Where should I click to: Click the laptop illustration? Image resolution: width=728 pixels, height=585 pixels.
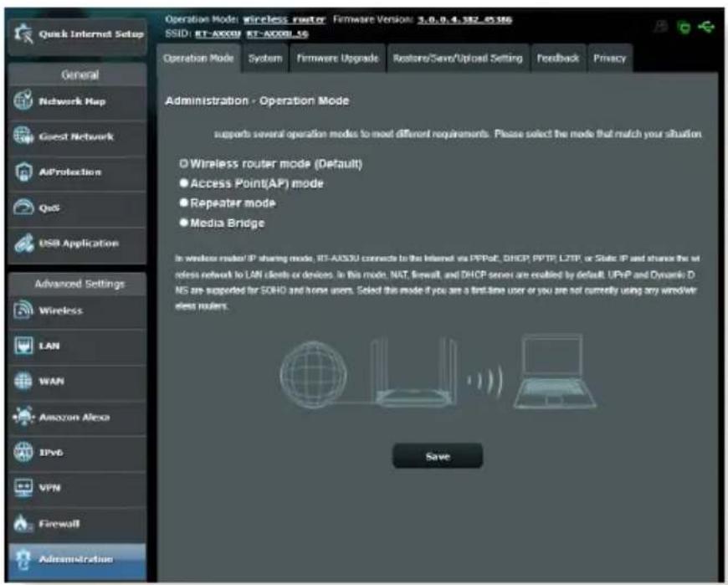pyautogui.click(x=555, y=372)
